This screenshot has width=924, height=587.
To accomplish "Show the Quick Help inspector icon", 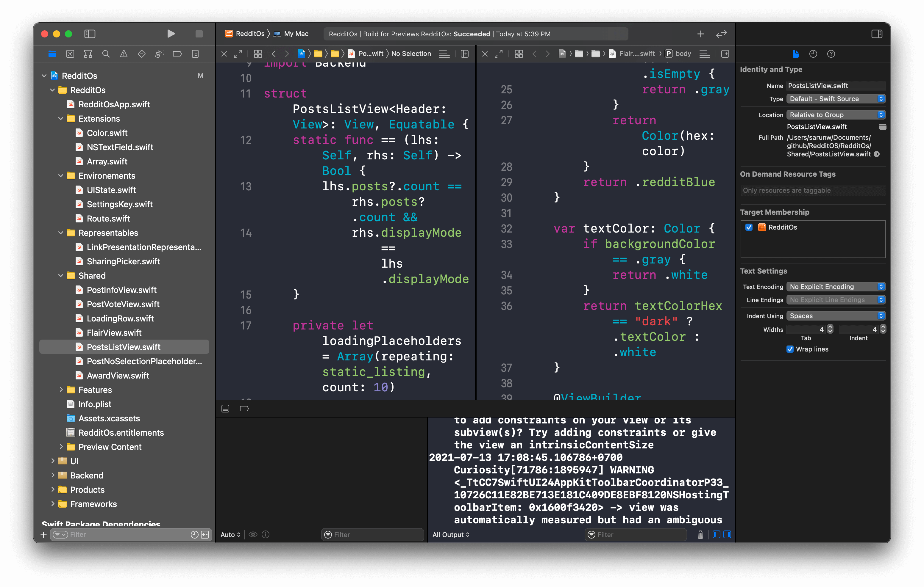I will [x=831, y=54].
